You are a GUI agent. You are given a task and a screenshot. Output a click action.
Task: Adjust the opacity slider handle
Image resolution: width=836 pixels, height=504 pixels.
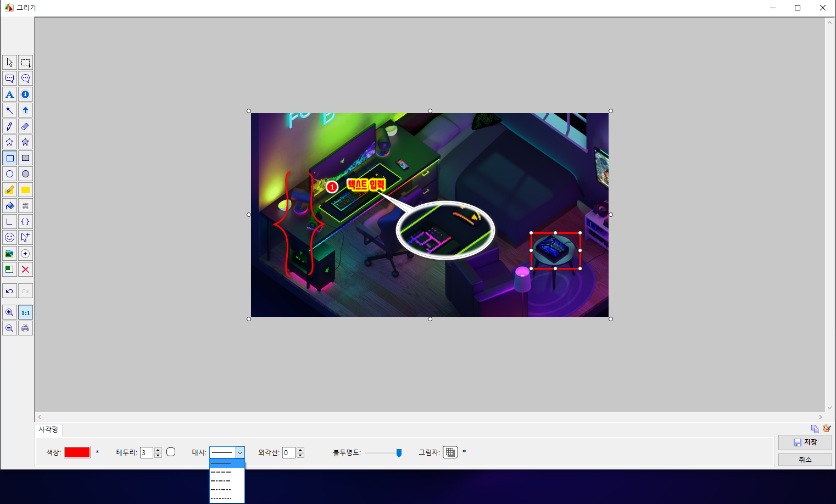pos(399,453)
